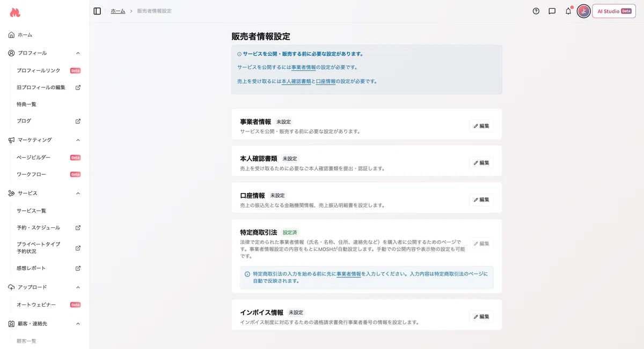Click the アップロード cloud icon
This screenshot has width=644, height=349.
12,287
